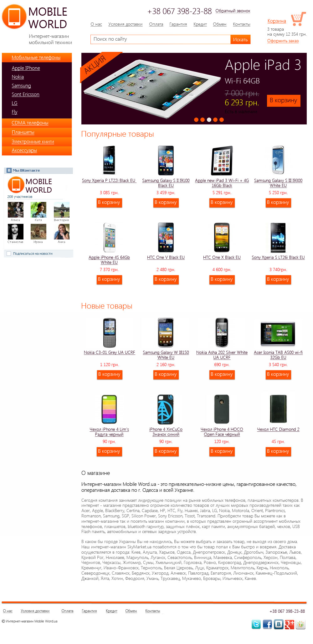313x644 pixels.
Task: Select the first banner slide dot
Action: pos(196,120)
